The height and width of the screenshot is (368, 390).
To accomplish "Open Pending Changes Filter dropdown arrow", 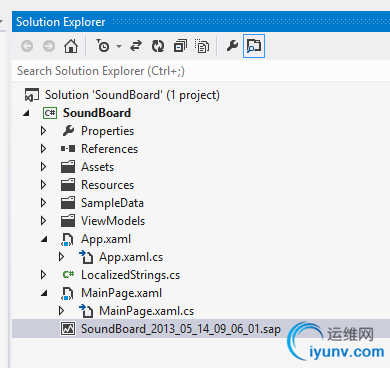I will 119,46.
